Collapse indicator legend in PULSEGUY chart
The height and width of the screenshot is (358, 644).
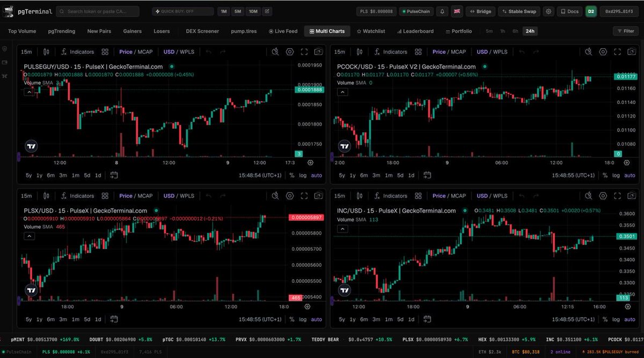[28, 92]
